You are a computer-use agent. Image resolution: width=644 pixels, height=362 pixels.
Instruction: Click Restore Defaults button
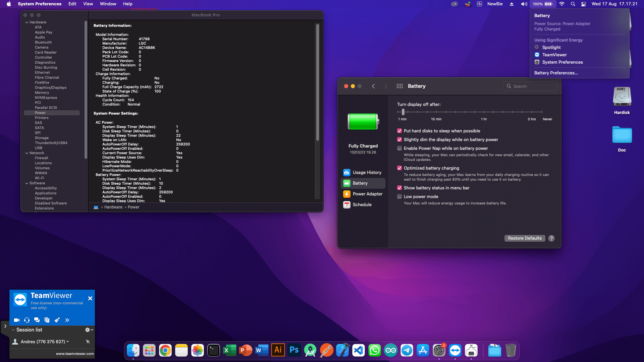525,238
